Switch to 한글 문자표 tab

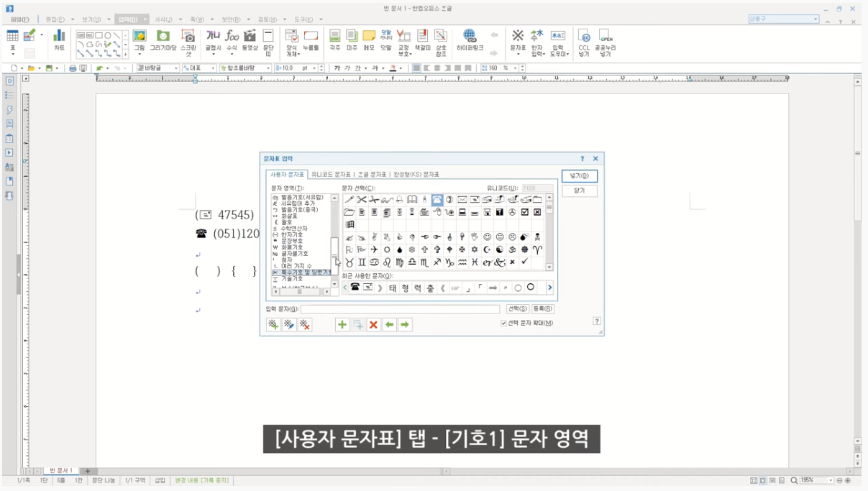click(372, 175)
